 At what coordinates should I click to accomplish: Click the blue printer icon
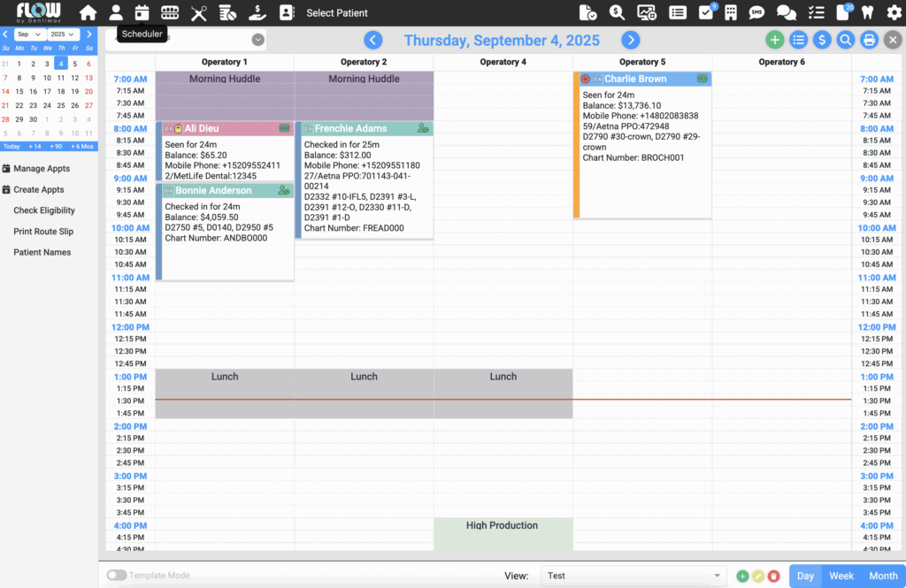(870, 40)
